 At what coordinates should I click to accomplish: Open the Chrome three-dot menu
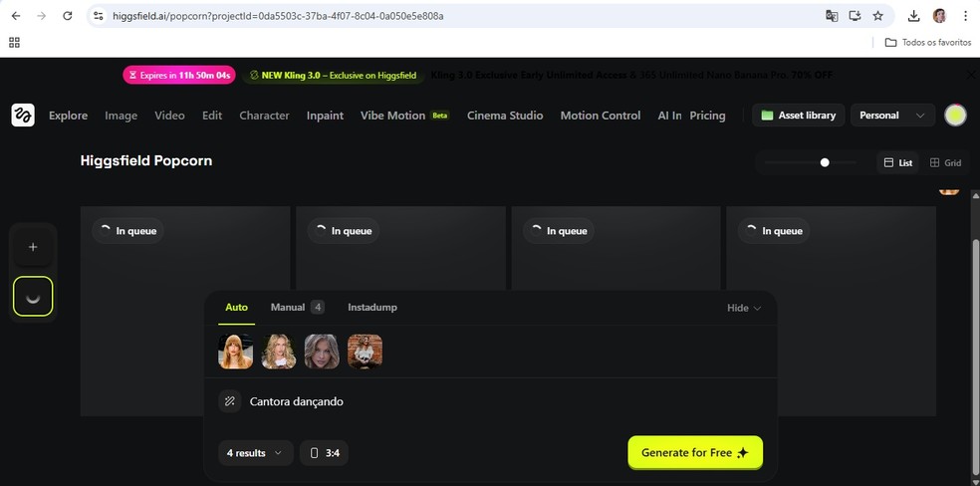966,16
